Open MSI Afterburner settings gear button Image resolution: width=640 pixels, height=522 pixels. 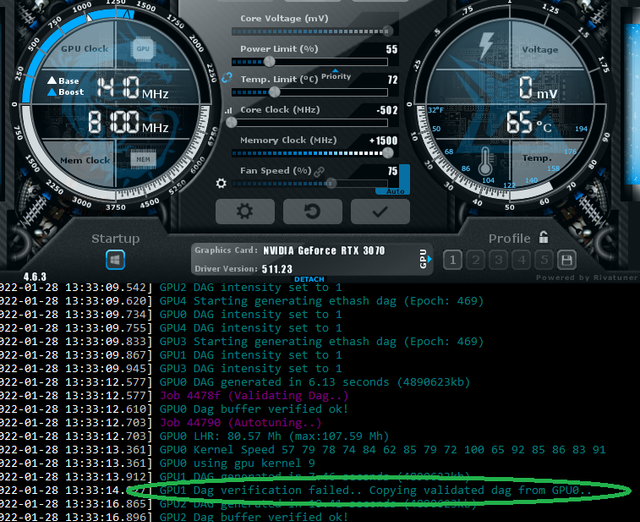[245, 211]
